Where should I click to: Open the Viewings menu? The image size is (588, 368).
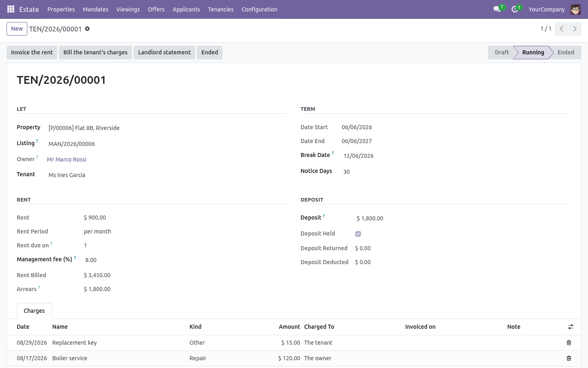tap(128, 9)
